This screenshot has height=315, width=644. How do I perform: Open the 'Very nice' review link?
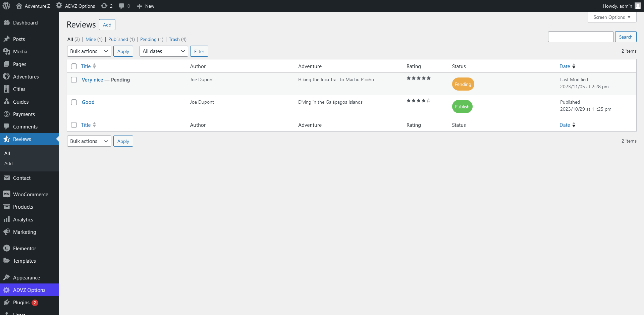pyautogui.click(x=93, y=80)
